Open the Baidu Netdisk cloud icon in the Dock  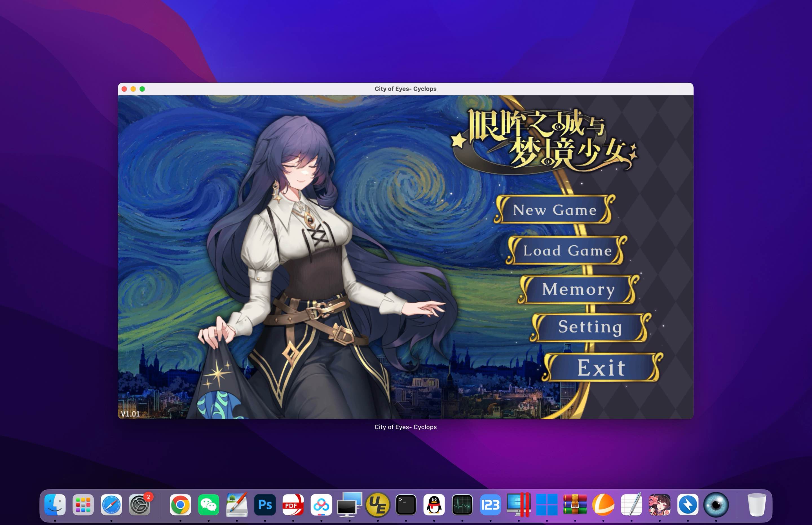(x=321, y=504)
